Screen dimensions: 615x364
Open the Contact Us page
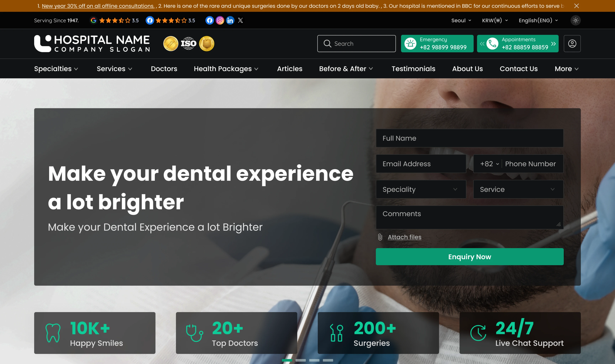[519, 69]
